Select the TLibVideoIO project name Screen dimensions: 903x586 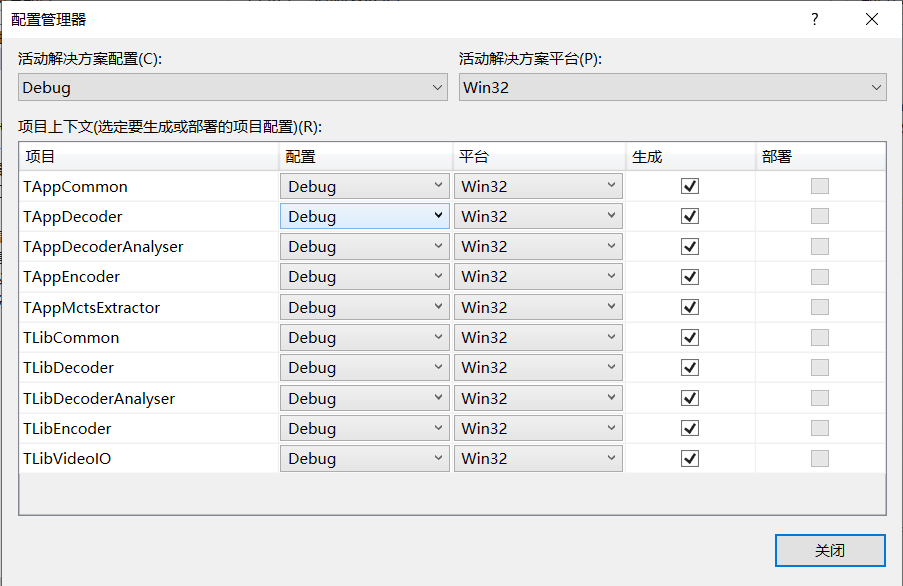click(x=67, y=458)
